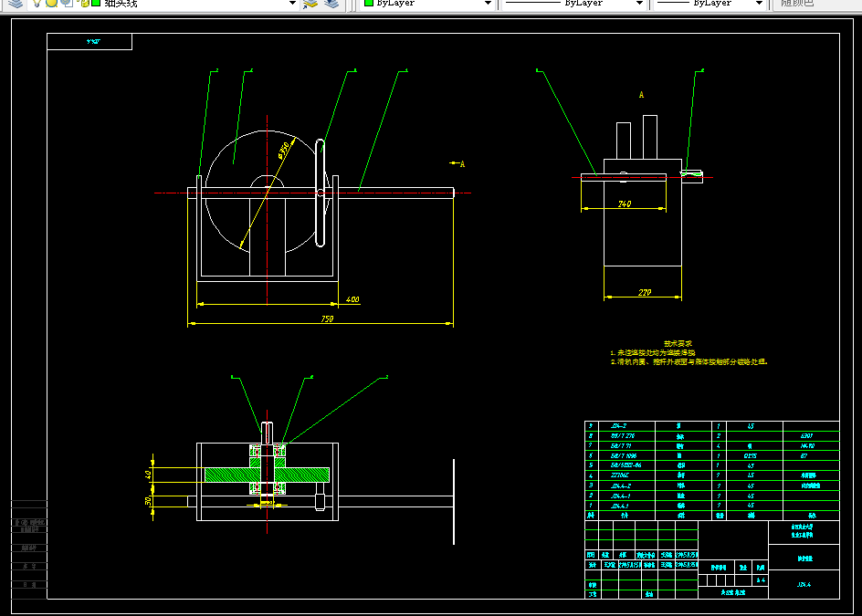Select the vertical 30 dimension
Image resolution: width=862 pixels, height=616 pixels.
point(148,501)
